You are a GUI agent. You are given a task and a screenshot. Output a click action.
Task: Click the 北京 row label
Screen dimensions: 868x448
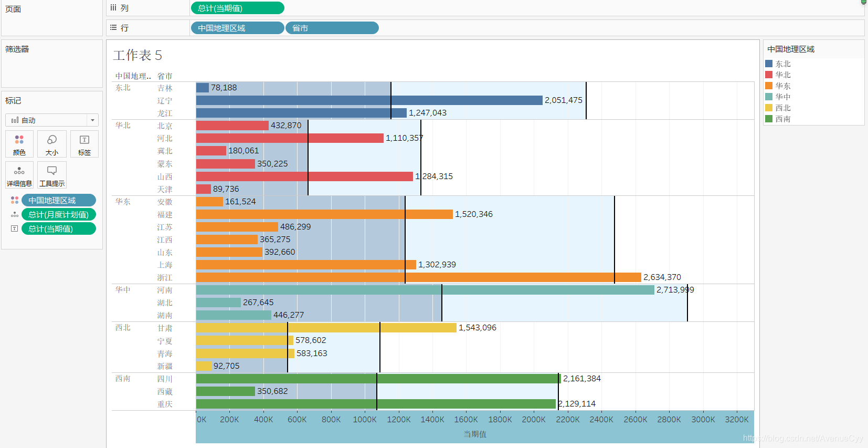pos(165,126)
